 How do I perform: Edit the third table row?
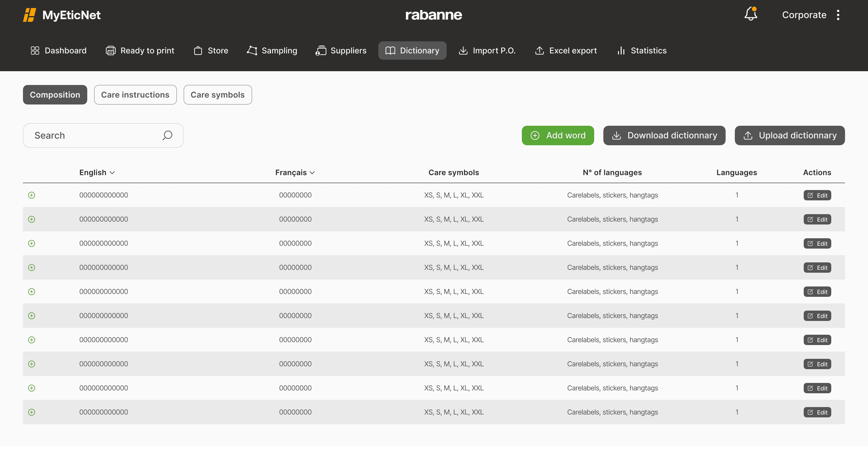(817, 243)
